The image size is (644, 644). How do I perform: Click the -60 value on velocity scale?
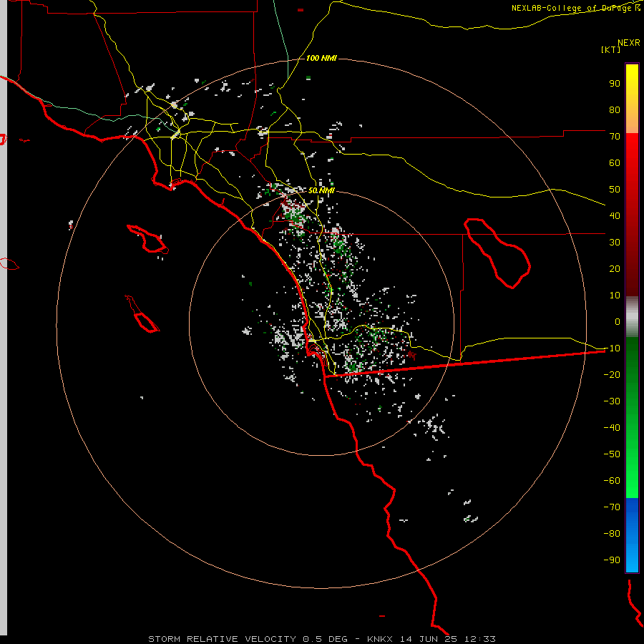[612, 481]
